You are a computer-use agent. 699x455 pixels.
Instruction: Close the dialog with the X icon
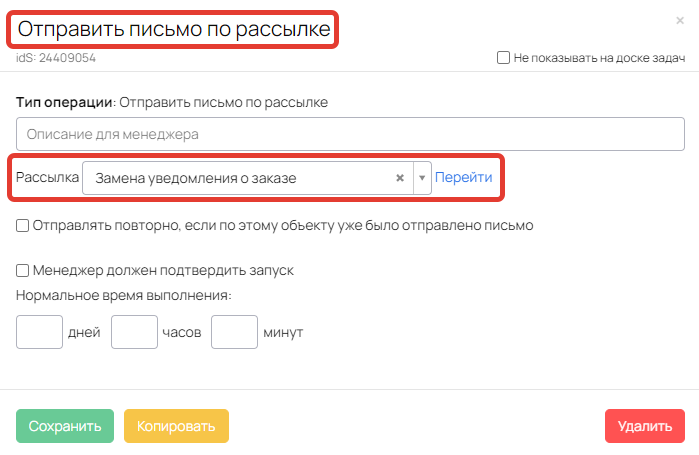(680, 20)
